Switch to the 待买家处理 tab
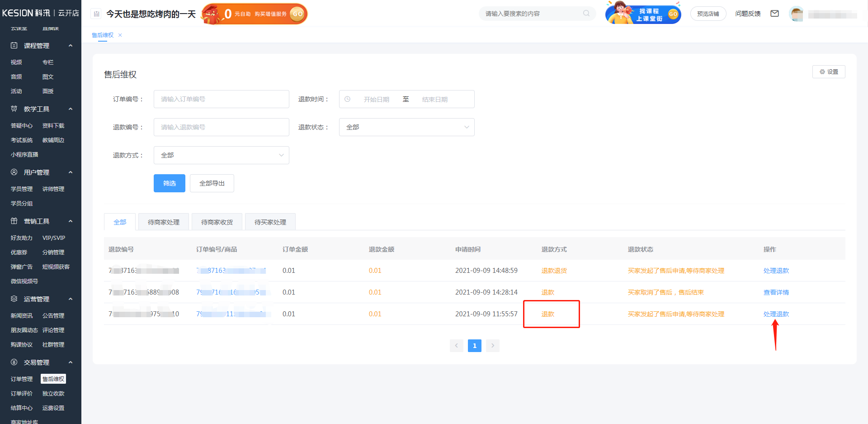Viewport: 868px width, 424px height. pyautogui.click(x=270, y=222)
